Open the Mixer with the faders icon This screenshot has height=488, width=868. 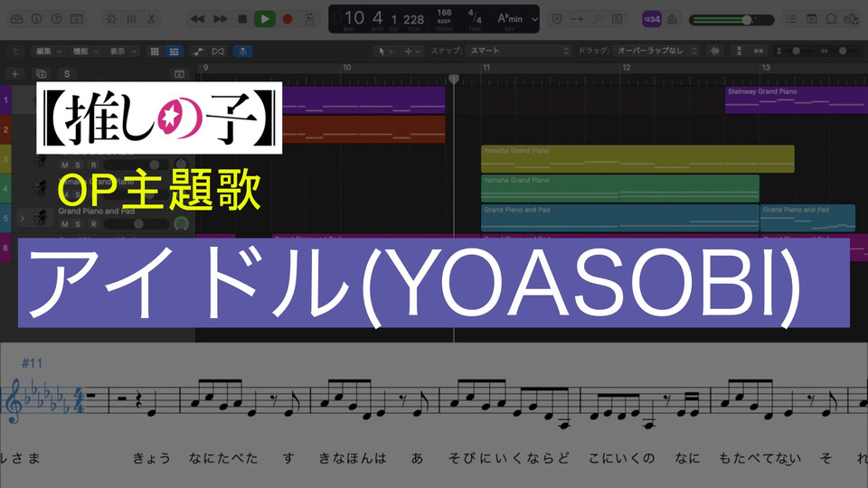(131, 19)
